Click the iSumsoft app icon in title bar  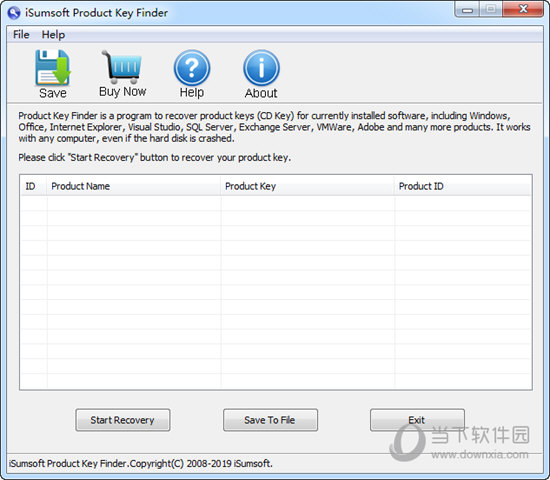(x=14, y=13)
